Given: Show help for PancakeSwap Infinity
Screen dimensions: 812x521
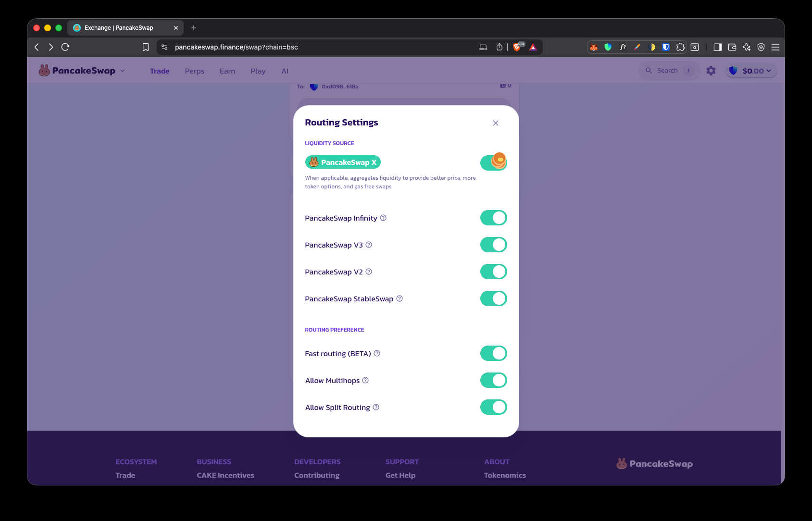Looking at the screenshot, I should [383, 218].
